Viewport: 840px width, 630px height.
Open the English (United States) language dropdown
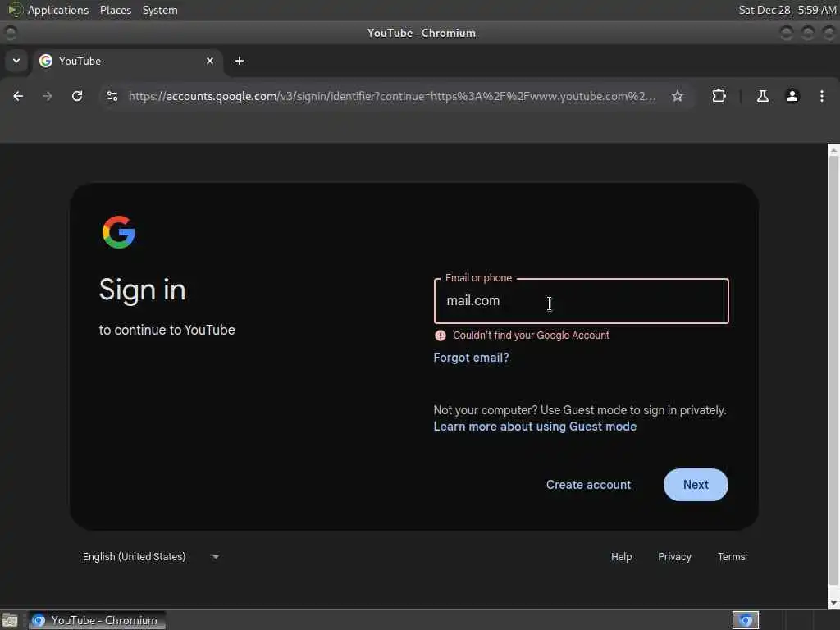click(151, 557)
